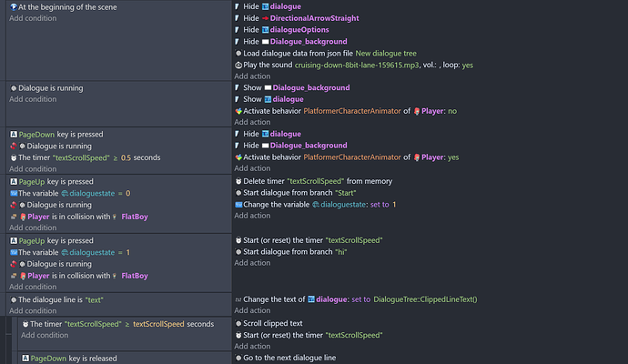Click the timer icon beside 'textScrollSpeed ≥ 0.5 seconds'
The image size is (628, 364).
14,157
